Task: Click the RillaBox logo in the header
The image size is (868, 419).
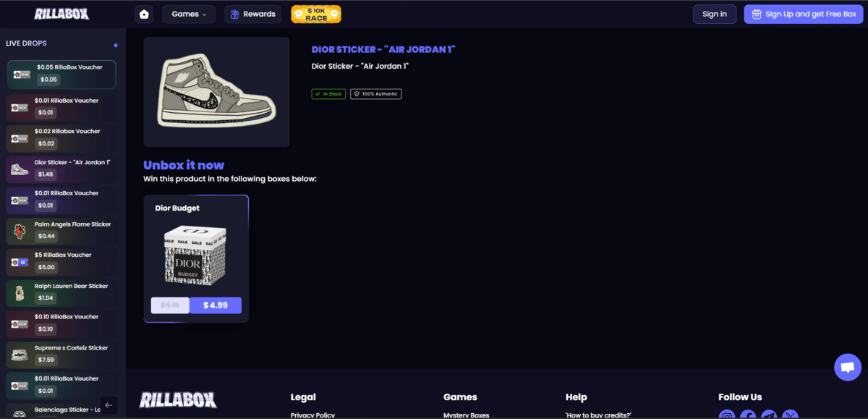Action: pos(61,14)
